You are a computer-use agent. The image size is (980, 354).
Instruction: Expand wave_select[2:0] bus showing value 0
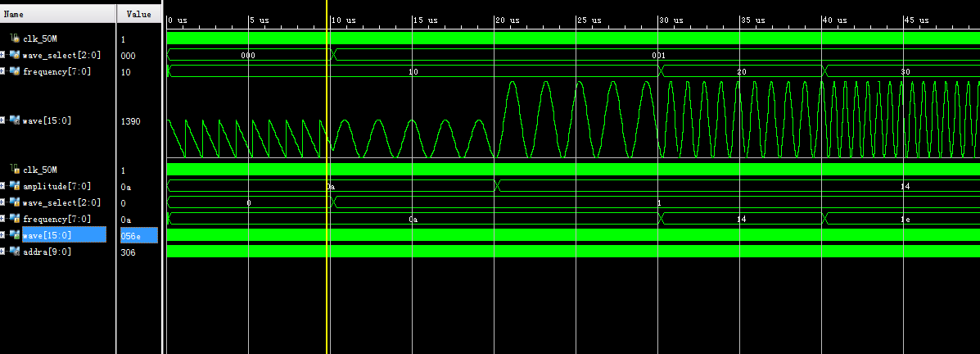tap(3, 202)
